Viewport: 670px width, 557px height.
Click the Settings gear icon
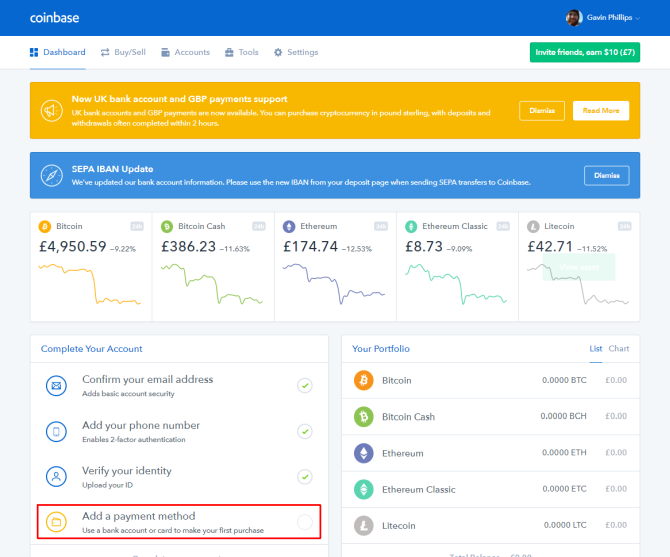pos(278,52)
